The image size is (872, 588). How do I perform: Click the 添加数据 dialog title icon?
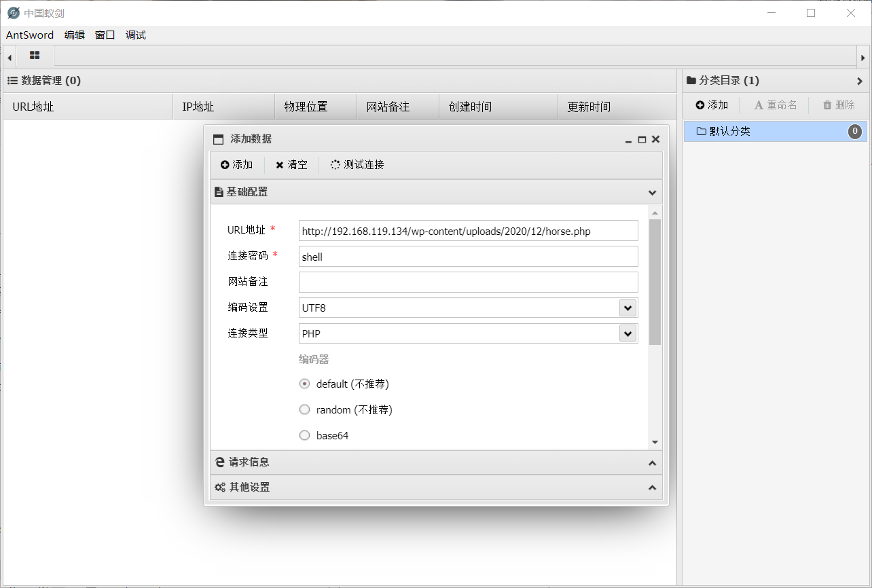pos(218,140)
